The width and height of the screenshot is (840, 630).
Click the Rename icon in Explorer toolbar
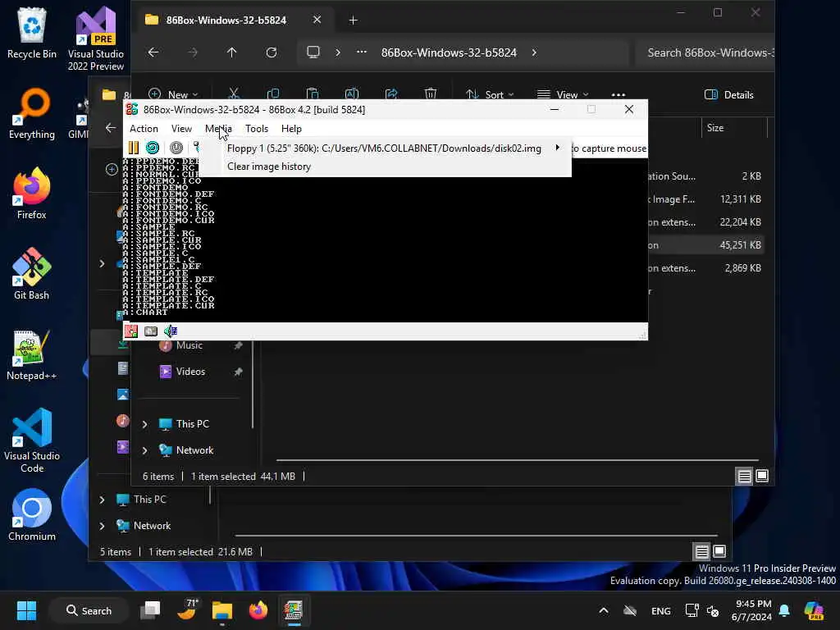coord(351,94)
